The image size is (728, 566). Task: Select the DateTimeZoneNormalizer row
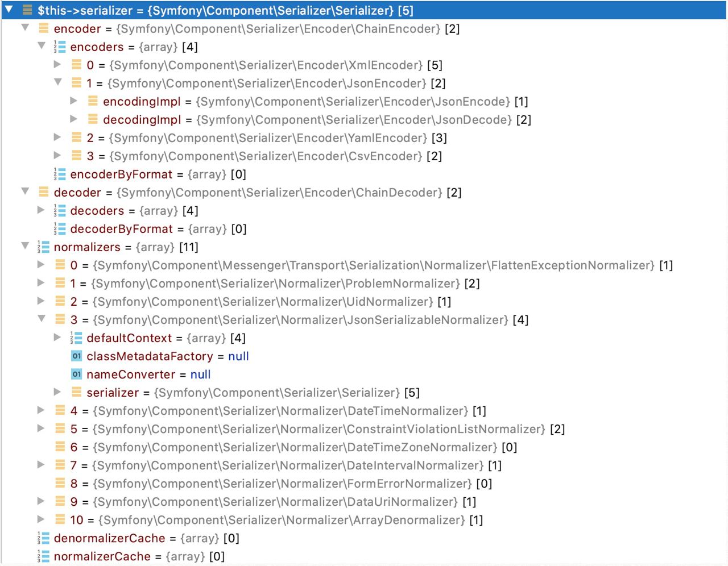click(x=364, y=447)
